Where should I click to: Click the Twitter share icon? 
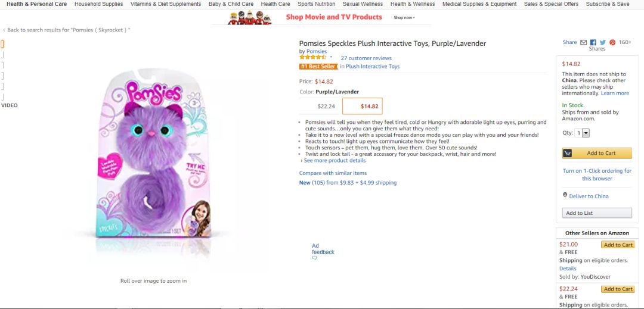(x=603, y=42)
